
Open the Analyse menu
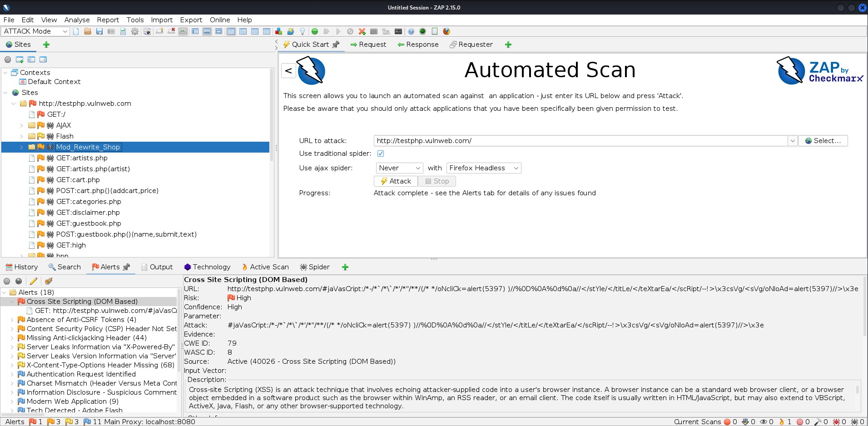point(77,20)
